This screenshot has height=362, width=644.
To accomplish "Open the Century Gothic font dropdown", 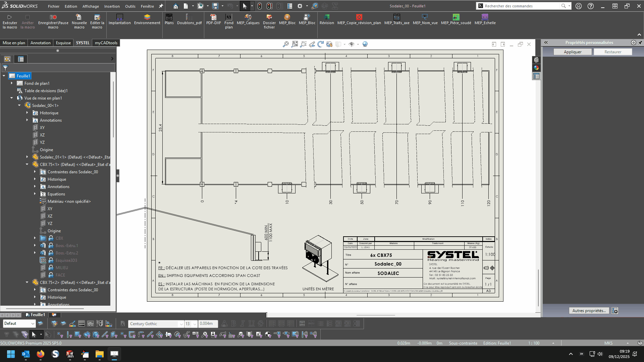I will coord(181,324).
